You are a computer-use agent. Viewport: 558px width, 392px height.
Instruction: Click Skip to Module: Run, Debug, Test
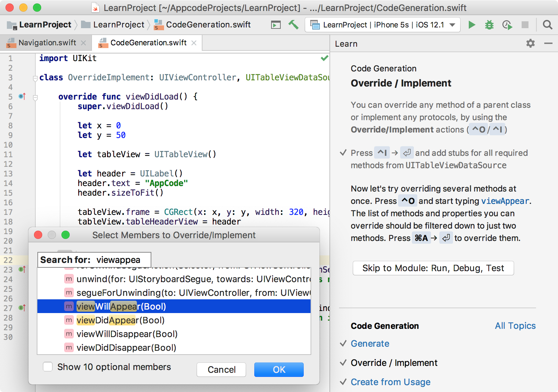click(433, 268)
